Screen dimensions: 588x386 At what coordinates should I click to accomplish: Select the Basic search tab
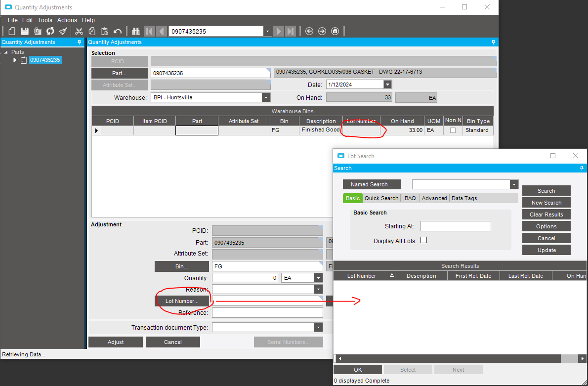coord(352,198)
